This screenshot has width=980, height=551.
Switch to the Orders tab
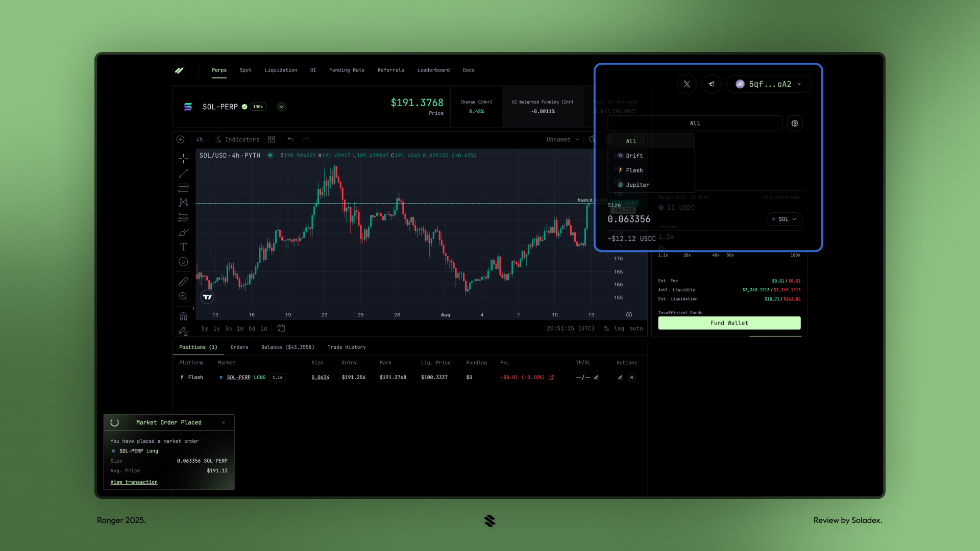coord(239,347)
